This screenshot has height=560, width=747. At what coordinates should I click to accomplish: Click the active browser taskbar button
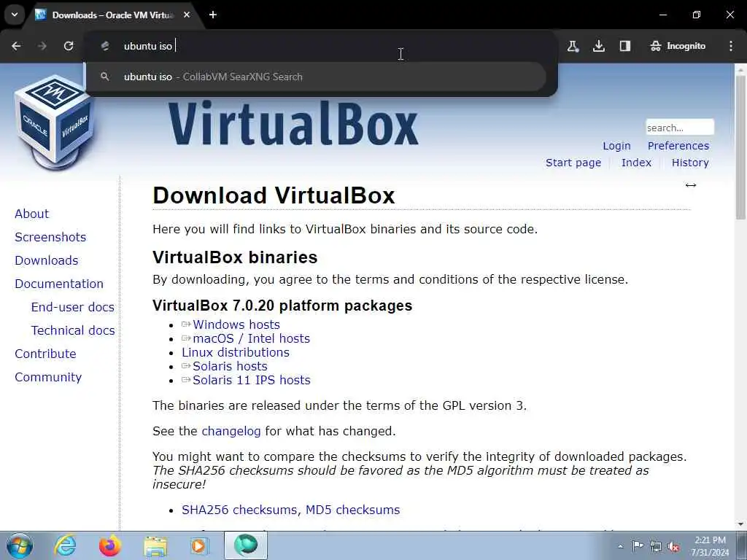coord(246,545)
